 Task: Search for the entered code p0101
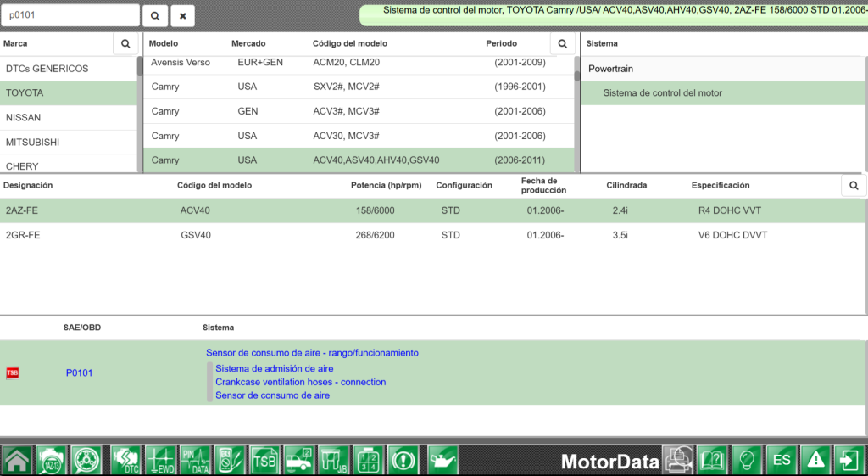pos(155,16)
